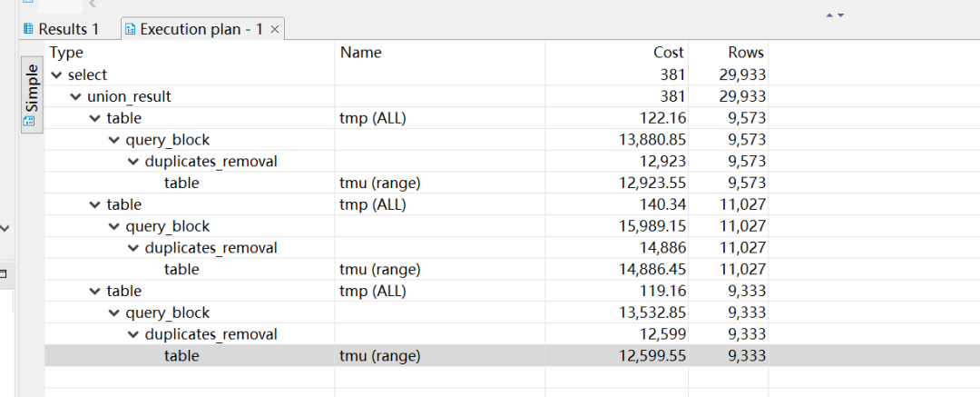Screen dimensions: 980x397
Task: Collapse the query_block node costing 15,989.15
Action: tap(113, 227)
